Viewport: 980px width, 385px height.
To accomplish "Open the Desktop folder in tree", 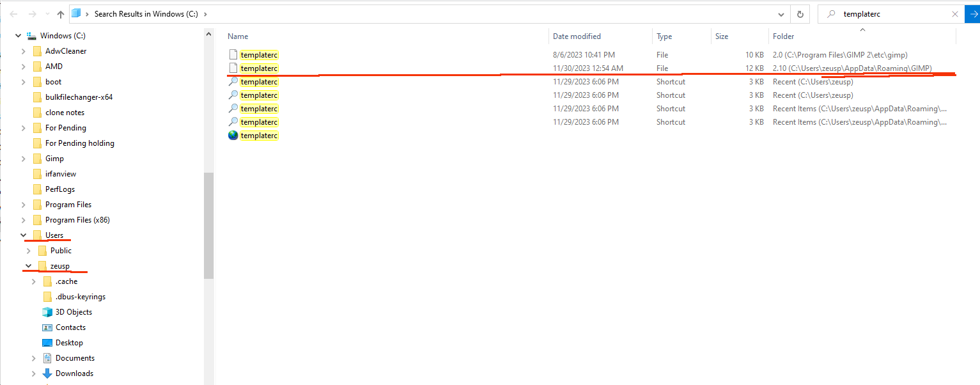I will [69, 343].
